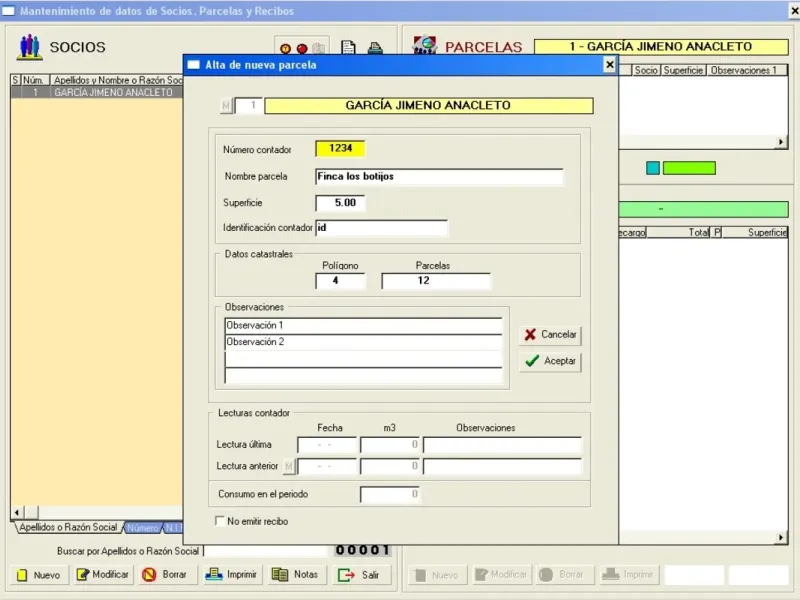Click the Parcelas pie chart logo icon
Viewport: 800px width, 600px height.
(425, 45)
